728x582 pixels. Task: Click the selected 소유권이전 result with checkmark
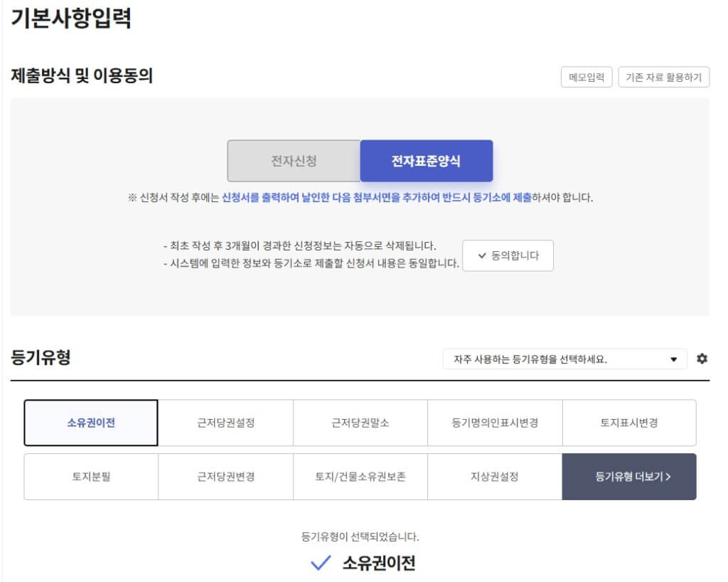coord(363,563)
